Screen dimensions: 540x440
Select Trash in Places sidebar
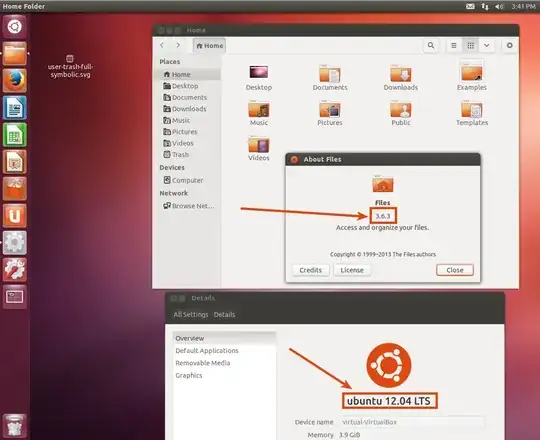[188, 155]
